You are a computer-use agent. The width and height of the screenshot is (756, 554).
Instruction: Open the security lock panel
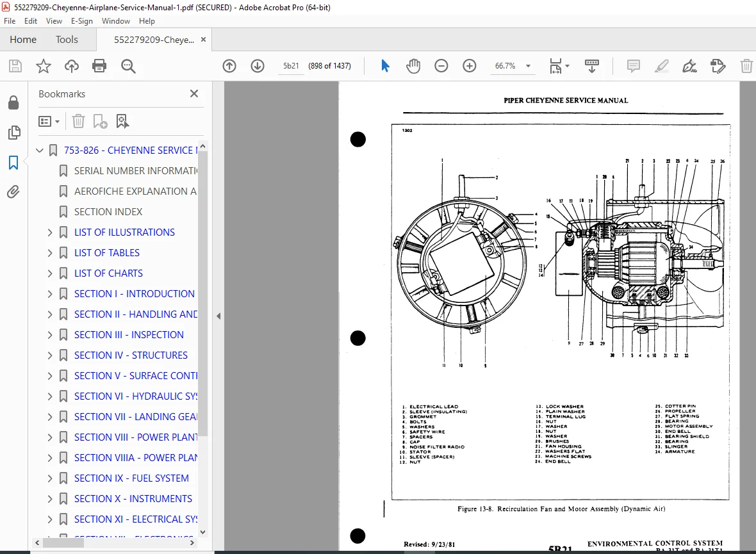pos(13,102)
